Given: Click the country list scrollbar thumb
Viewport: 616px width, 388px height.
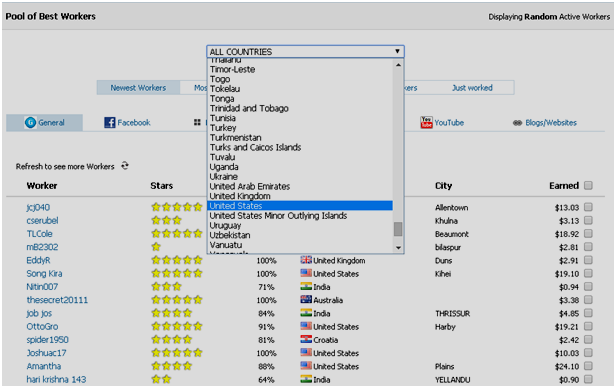Looking at the screenshot, I should coord(398,229).
